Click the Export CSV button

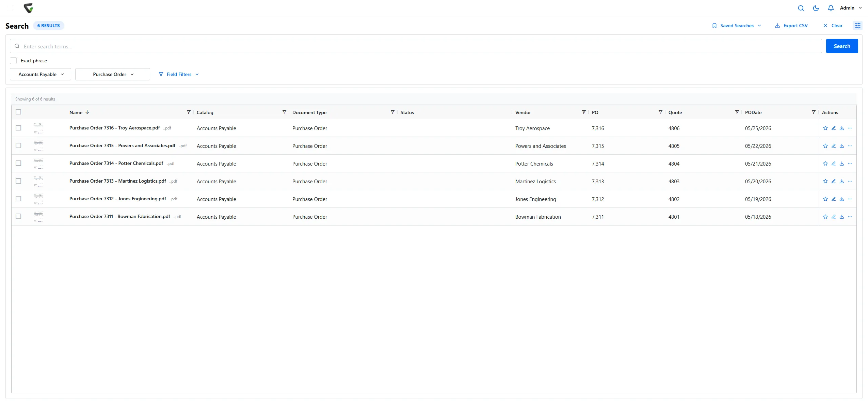[x=791, y=26]
